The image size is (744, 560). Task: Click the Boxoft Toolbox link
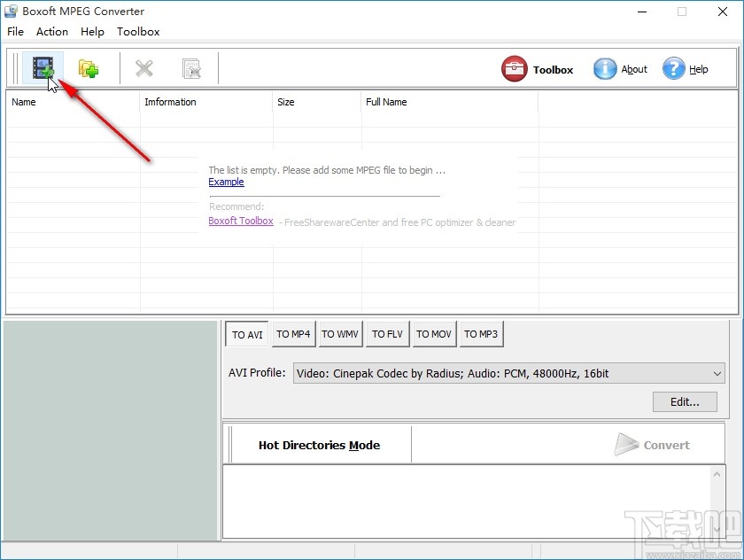coord(241,221)
